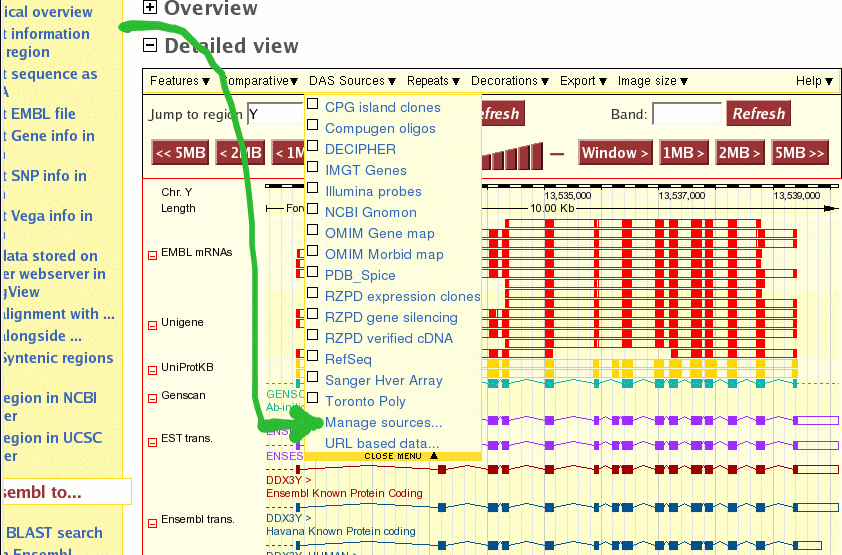Open the Help menu
This screenshot has height=555, width=842.
pyautogui.click(x=814, y=81)
